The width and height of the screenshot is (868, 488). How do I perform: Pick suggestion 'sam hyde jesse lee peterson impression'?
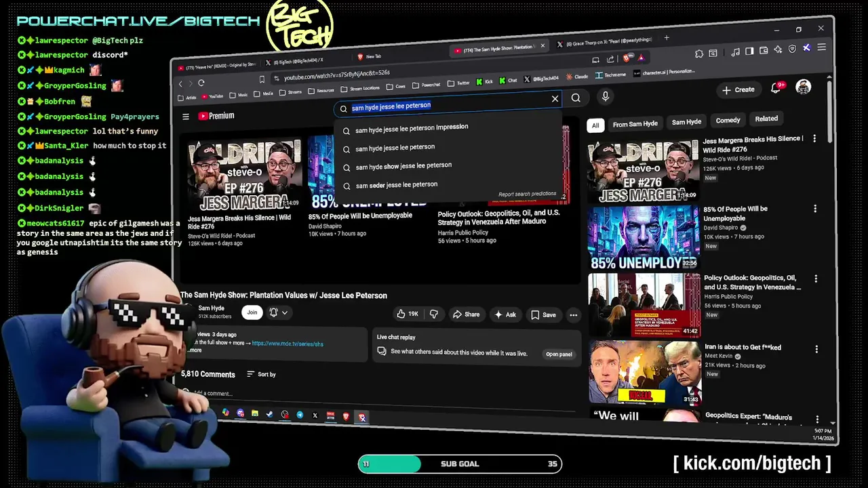412,128
